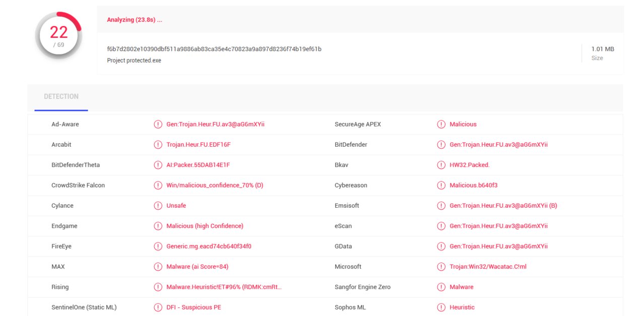
Task: Click warning icon for FireEye result
Action: pyautogui.click(x=158, y=246)
